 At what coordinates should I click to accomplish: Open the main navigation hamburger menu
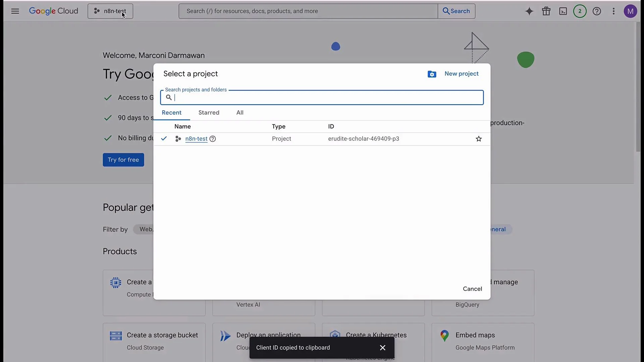15,11
